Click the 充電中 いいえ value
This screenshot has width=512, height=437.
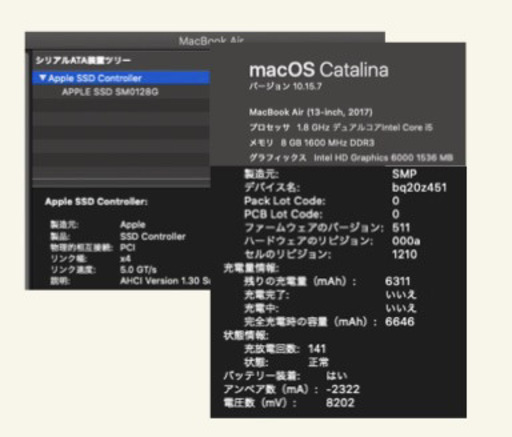point(401,308)
